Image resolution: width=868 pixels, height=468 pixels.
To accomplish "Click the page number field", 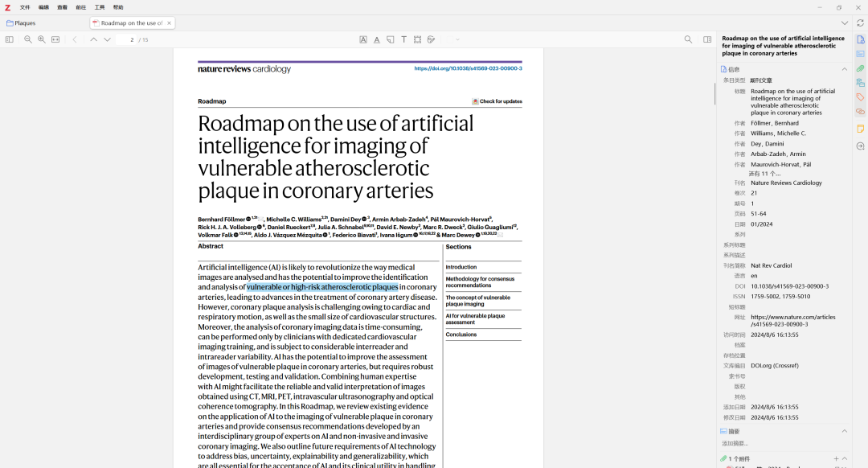I will coord(127,39).
